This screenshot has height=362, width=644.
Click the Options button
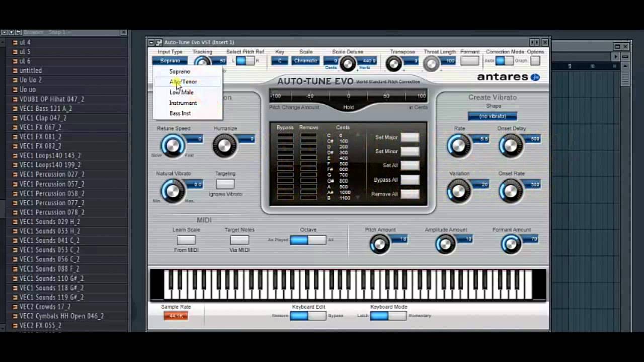[x=535, y=61]
